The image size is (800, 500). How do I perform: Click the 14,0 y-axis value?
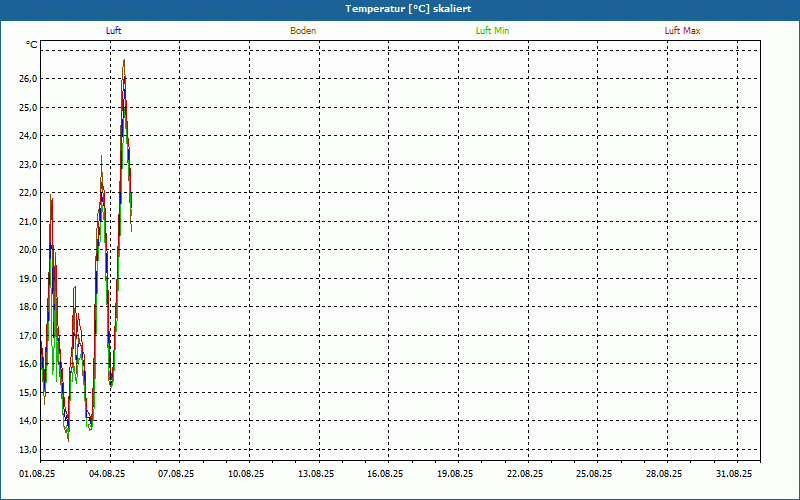28,421
